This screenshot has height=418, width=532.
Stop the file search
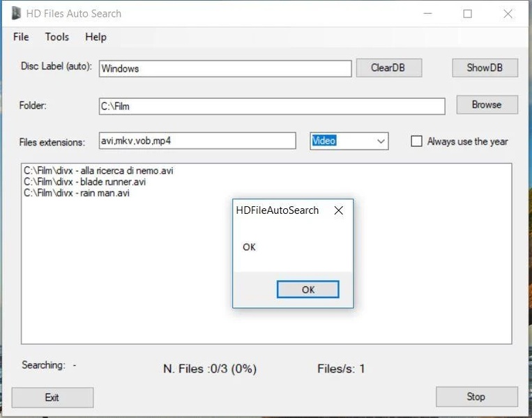(477, 396)
